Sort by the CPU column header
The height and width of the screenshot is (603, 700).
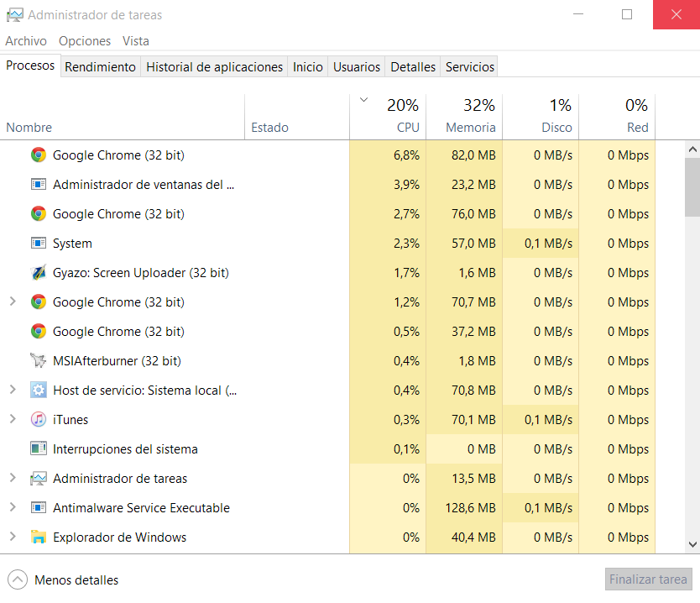pos(388,117)
